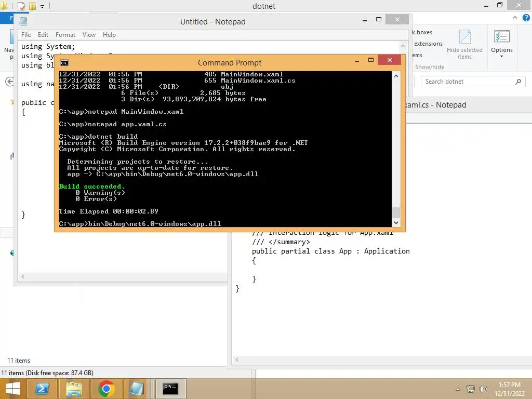Screen dimensions: 532x399
Task: Open File Explorer from the taskbar
Action: click(x=74, y=389)
